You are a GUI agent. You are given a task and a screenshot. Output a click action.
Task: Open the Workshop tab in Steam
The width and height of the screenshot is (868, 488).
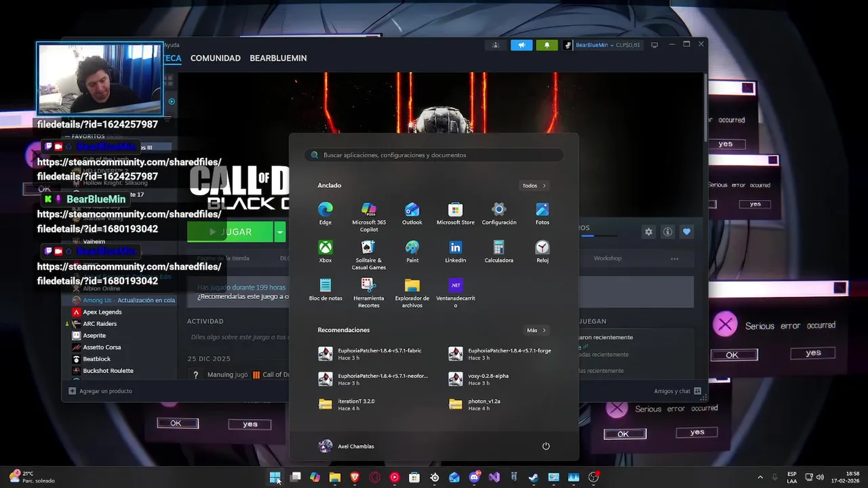point(608,258)
